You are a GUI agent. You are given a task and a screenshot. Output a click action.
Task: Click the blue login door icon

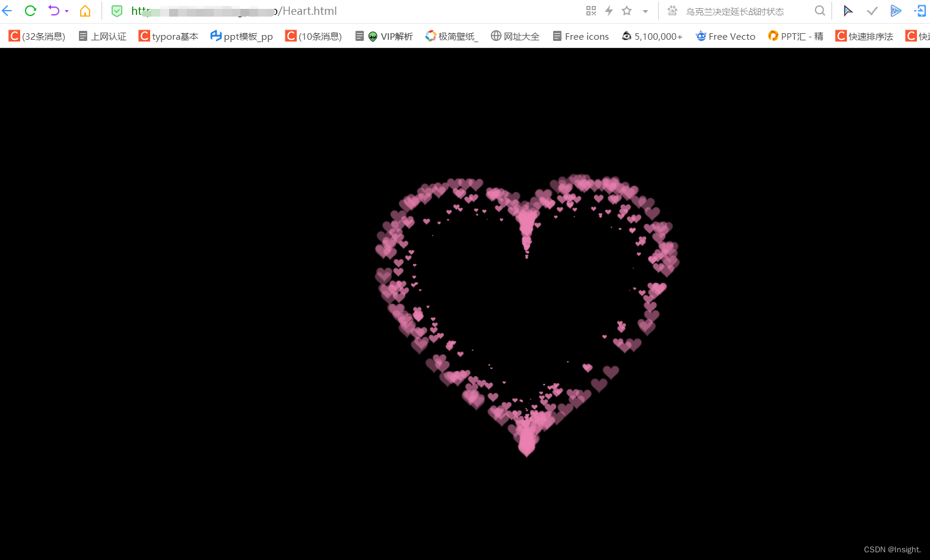point(920,11)
